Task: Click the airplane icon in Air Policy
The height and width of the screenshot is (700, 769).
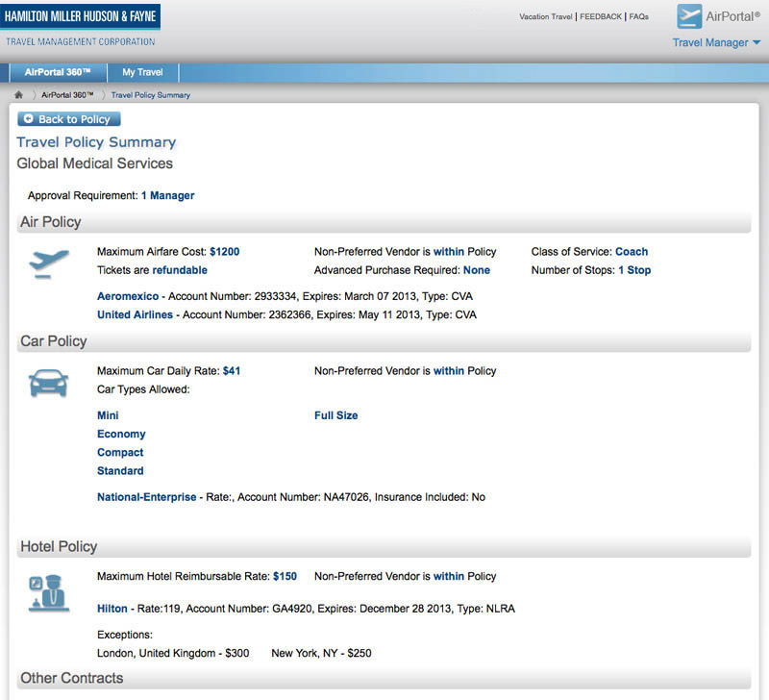Action: coord(49,263)
